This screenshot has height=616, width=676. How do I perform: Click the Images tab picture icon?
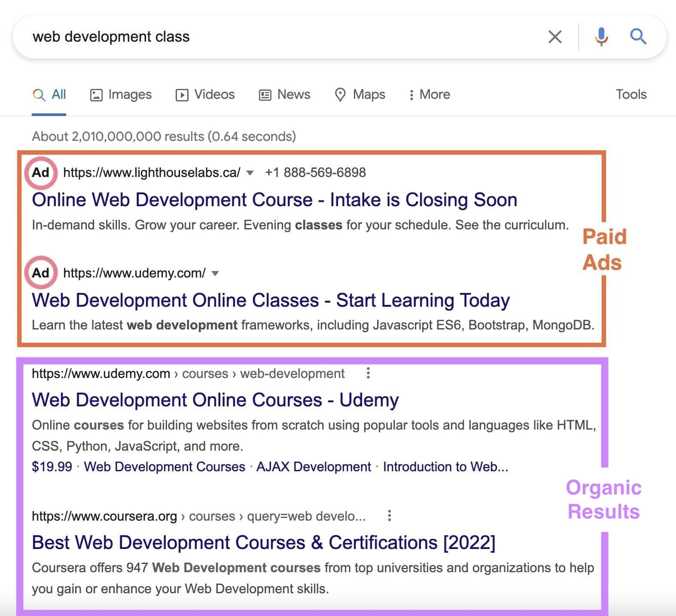[96, 95]
